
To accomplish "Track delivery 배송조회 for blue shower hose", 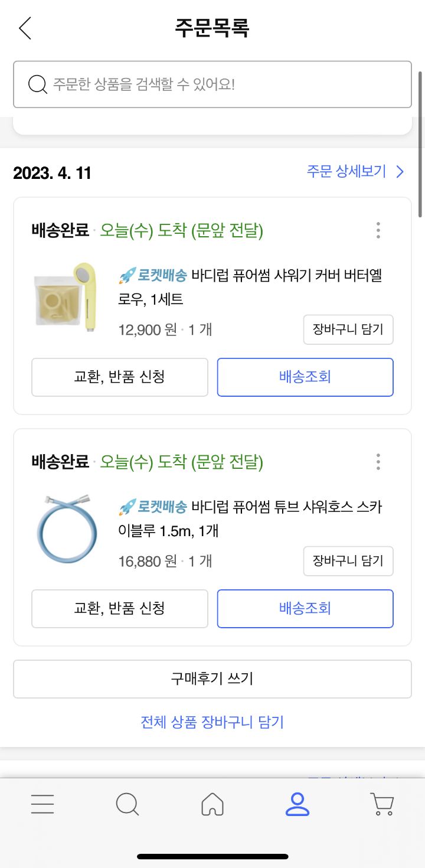I will 305,609.
